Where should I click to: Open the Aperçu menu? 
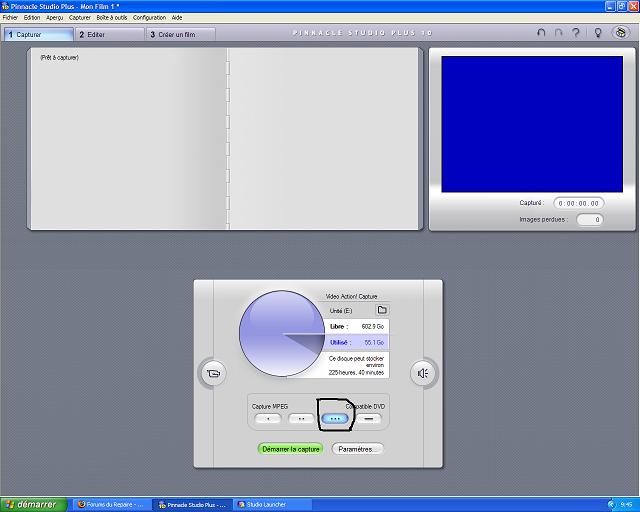(54, 18)
